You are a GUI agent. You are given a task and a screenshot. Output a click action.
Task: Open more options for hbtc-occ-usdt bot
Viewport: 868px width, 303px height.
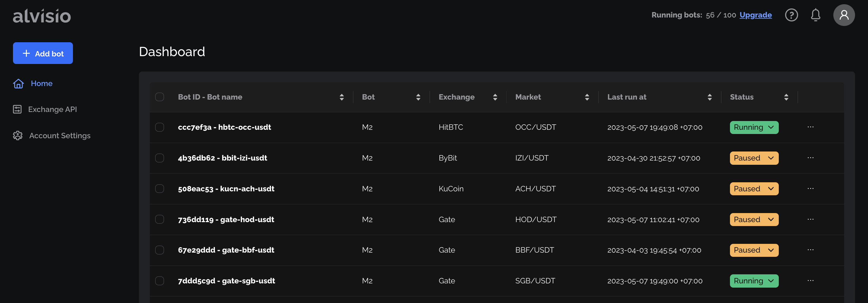(x=810, y=127)
